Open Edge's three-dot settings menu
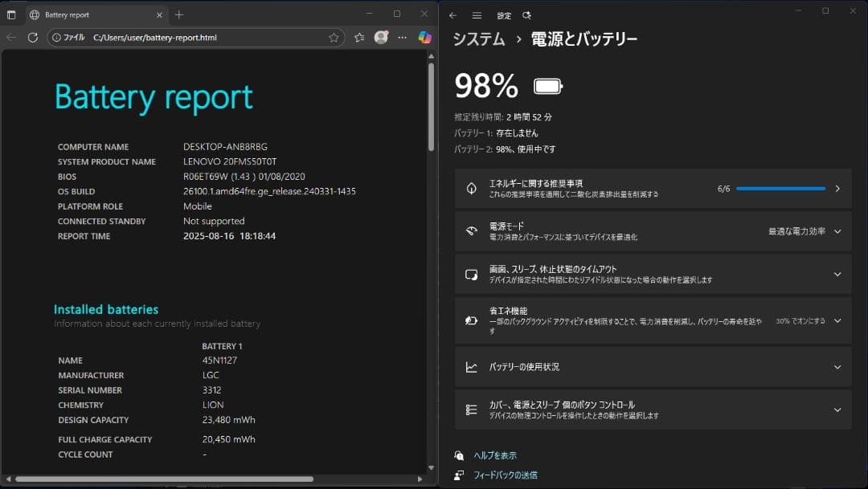 (x=402, y=37)
